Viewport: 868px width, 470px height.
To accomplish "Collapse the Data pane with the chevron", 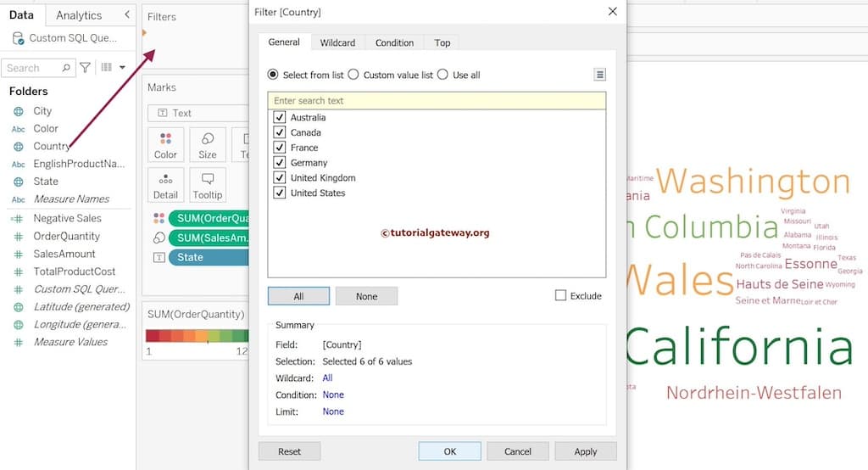I will tap(127, 15).
